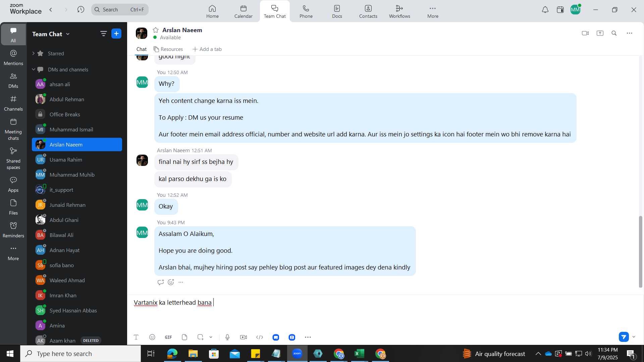Open notifications bell
Screen dimensions: 644x362
(x=545, y=10)
